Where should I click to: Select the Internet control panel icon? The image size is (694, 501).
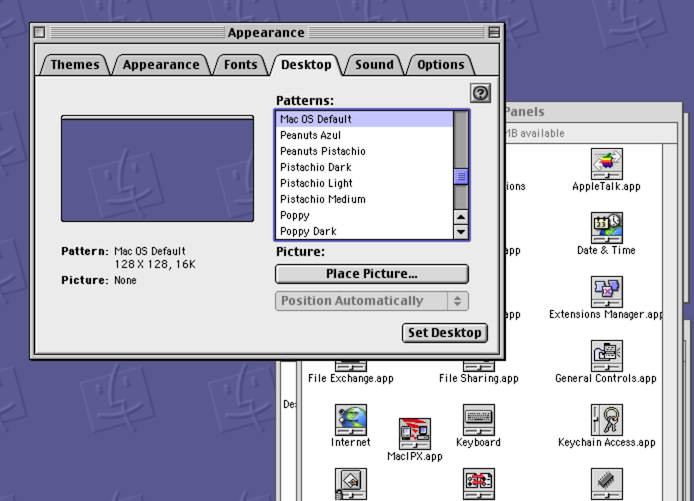click(x=351, y=420)
